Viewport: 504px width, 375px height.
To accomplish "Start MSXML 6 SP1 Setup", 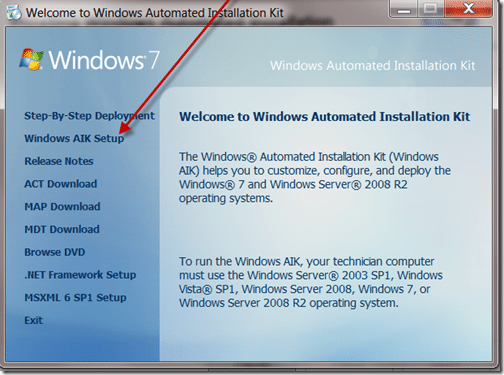I will (75, 298).
